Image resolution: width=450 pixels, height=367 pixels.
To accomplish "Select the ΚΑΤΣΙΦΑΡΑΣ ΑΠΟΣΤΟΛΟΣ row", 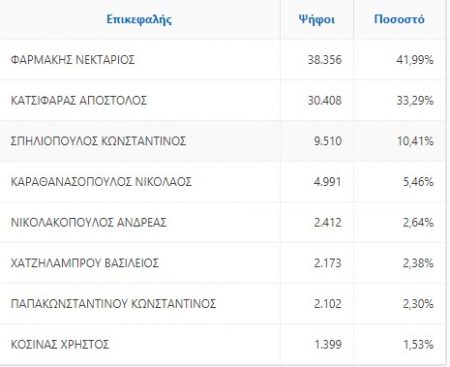I will 223,100.
